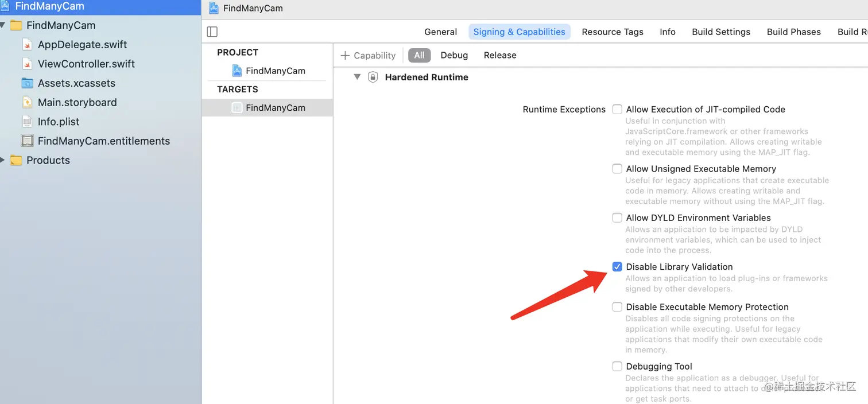Image resolution: width=868 pixels, height=404 pixels.
Task: Toggle the project and targets list sidebar icon
Action: coord(212,32)
